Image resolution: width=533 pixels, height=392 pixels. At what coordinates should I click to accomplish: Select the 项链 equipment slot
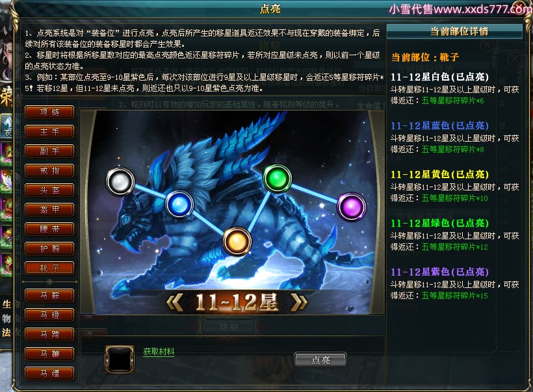(x=49, y=112)
